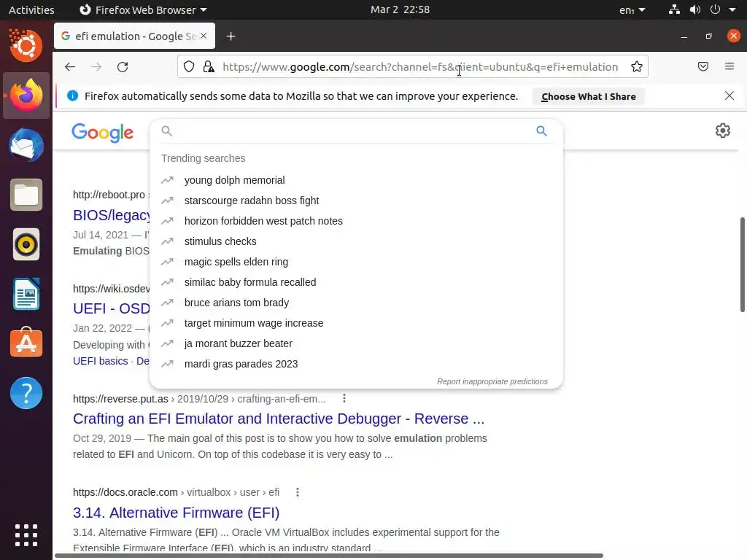The height and width of the screenshot is (560, 747).
Task: Open site security padlock info
Action: click(x=209, y=66)
